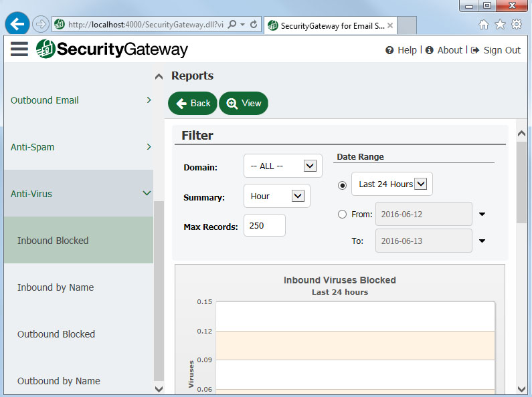532x397 pixels.
Task: Select the SecurityGateway for Email browser tab
Action: coord(330,25)
